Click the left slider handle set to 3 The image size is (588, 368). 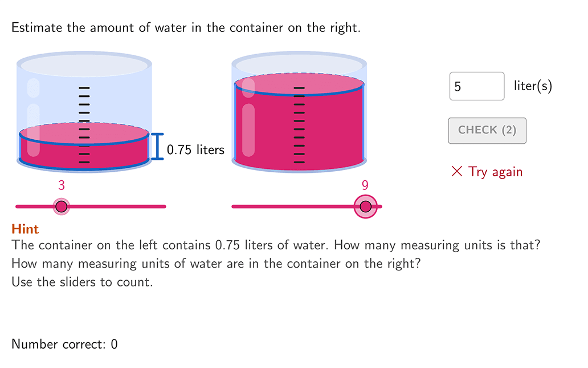coord(62,207)
